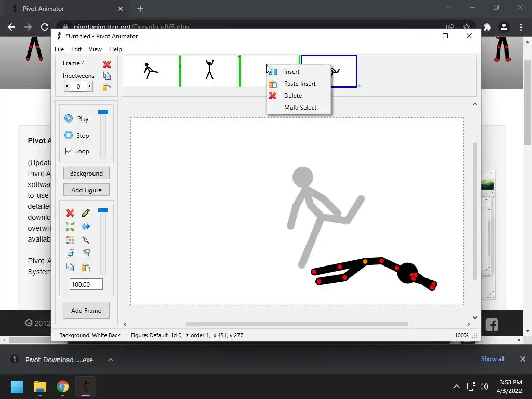Click the figure opacity slider handle

point(103,210)
